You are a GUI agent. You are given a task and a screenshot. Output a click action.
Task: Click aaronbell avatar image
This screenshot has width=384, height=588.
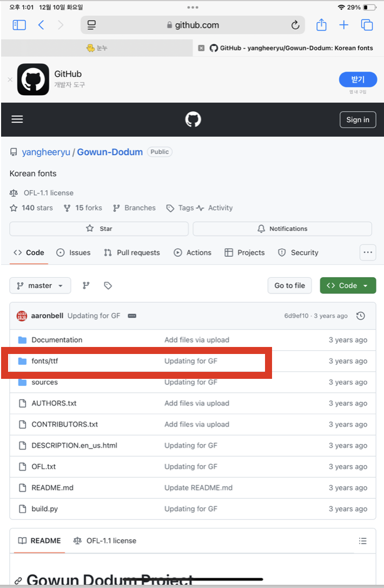(22, 316)
